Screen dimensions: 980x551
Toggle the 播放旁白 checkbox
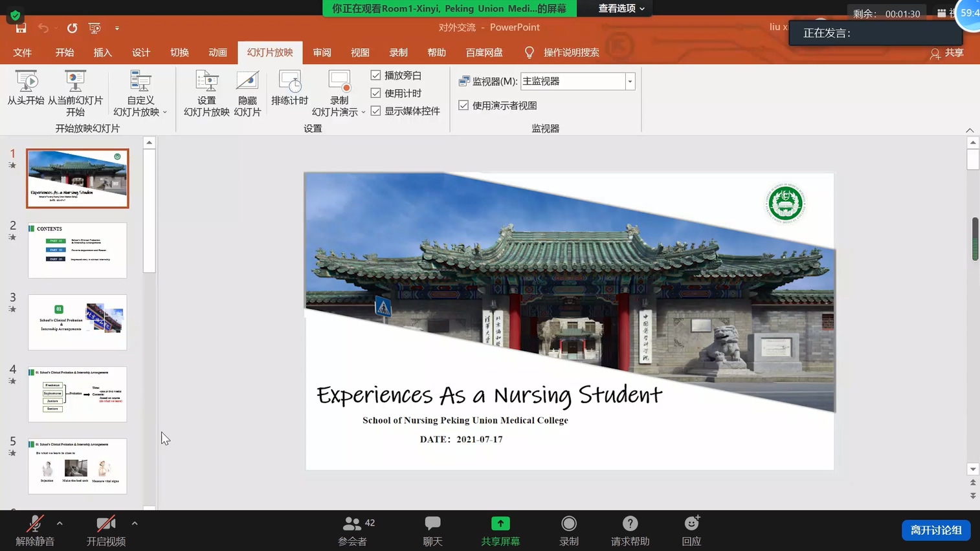coord(376,76)
